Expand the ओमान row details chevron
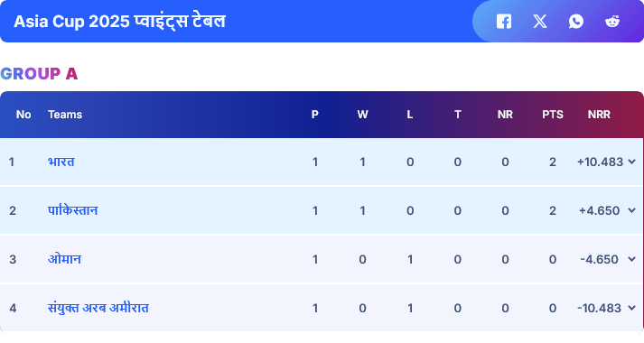This screenshot has width=644, height=343. [631, 259]
